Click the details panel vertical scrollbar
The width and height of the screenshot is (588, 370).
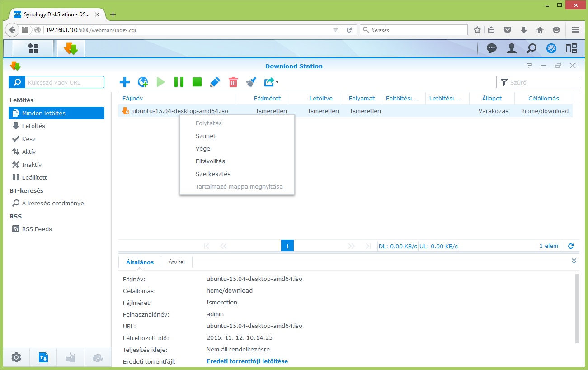(x=577, y=308)
